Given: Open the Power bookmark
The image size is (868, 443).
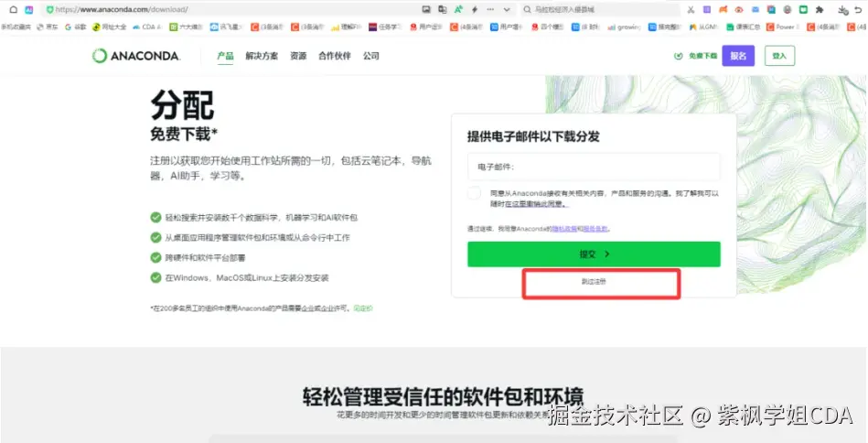Looking at the screenshot, I should click(782, 27).
